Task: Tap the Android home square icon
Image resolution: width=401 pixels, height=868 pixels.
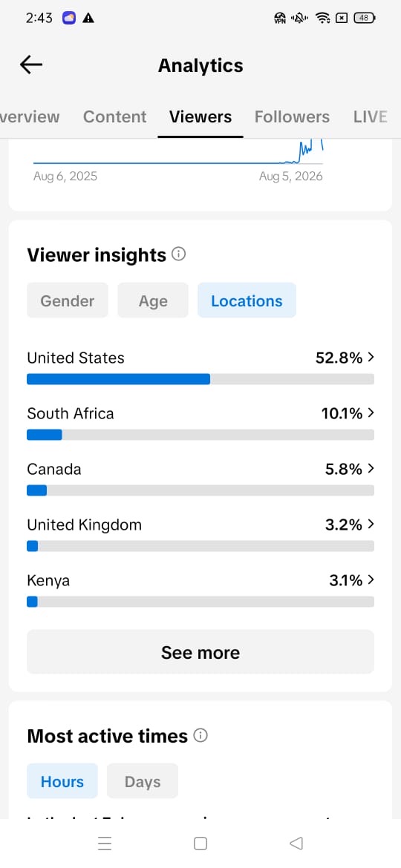Action: click(x=200, y=843)
